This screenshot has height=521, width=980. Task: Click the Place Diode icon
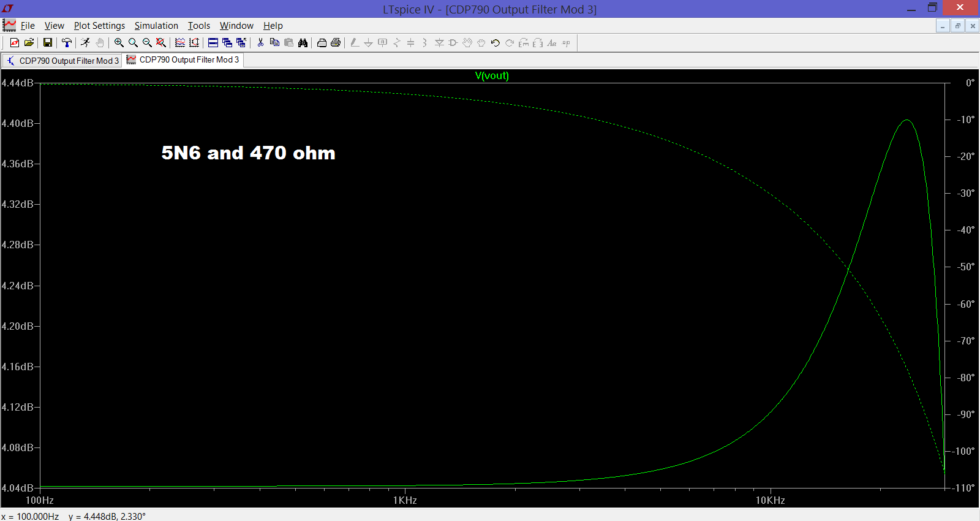439,42
